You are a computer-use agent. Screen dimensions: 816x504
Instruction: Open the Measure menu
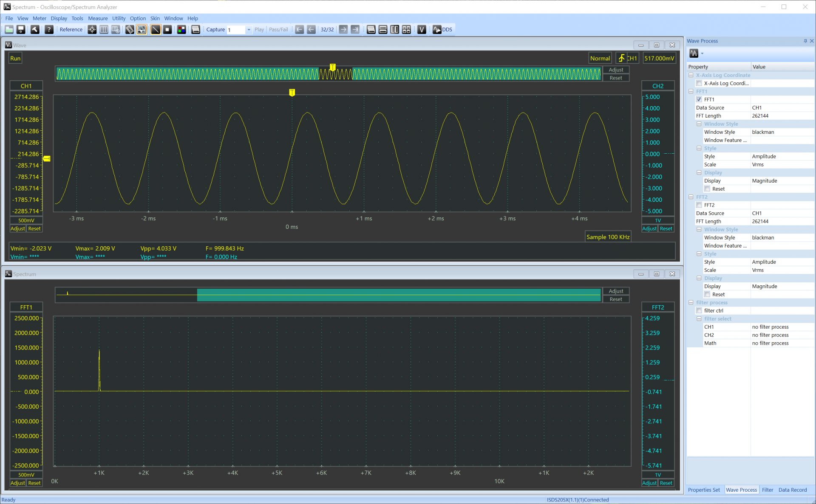tap(98, 18)
